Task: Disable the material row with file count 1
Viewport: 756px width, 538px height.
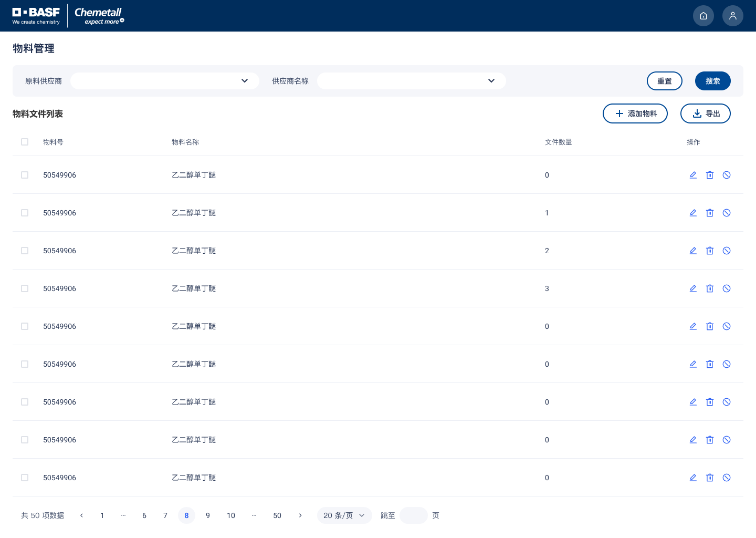Action: (x=727, y=213)
